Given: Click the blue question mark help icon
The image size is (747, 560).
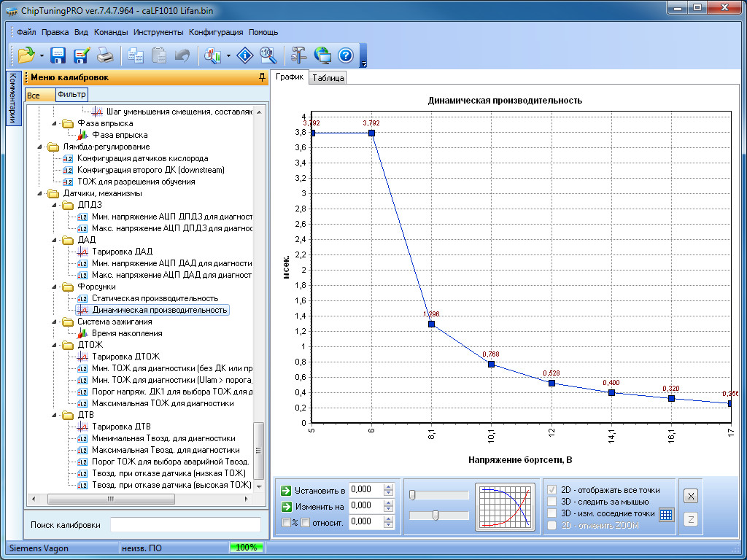Looking at the screenshot, I should [x=345, y=55].
